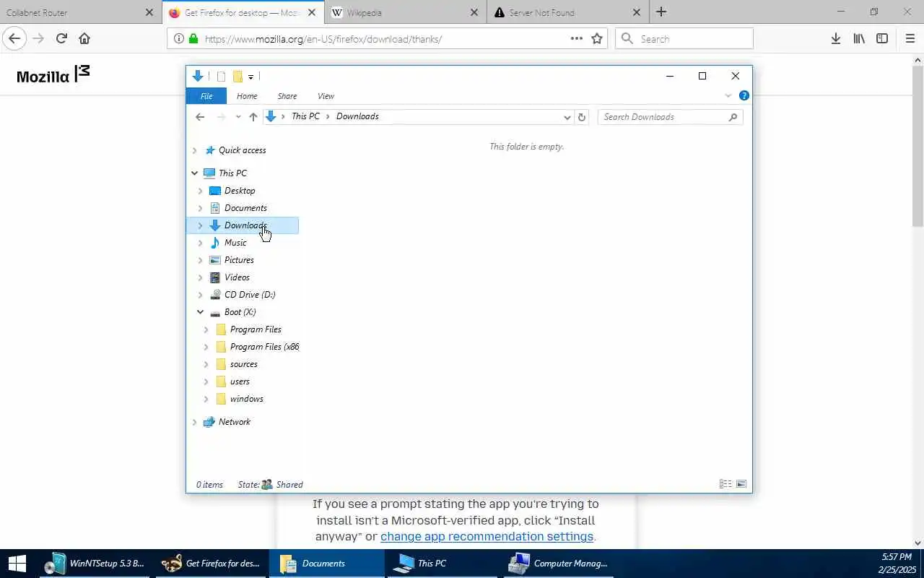
Task: Open the Quick Access Toolbar customize dropdown
Action: [x=250, y=77]
